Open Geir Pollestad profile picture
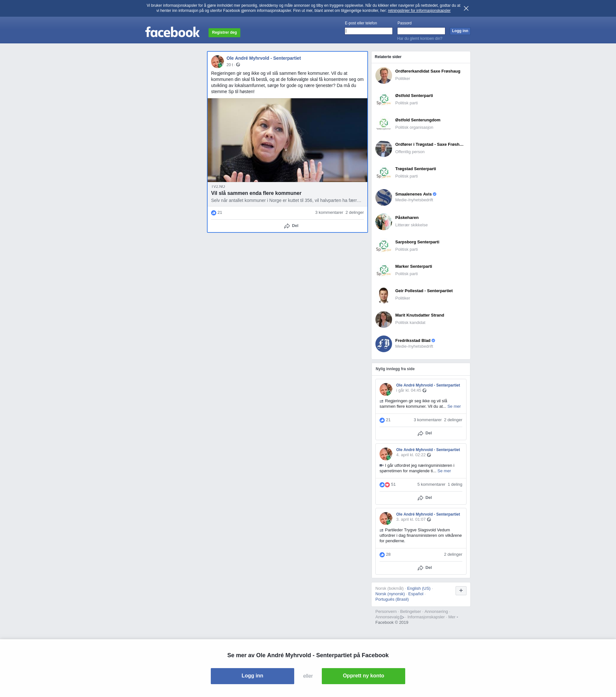This screenshot has width=616, height=697. tap(384, 295)
